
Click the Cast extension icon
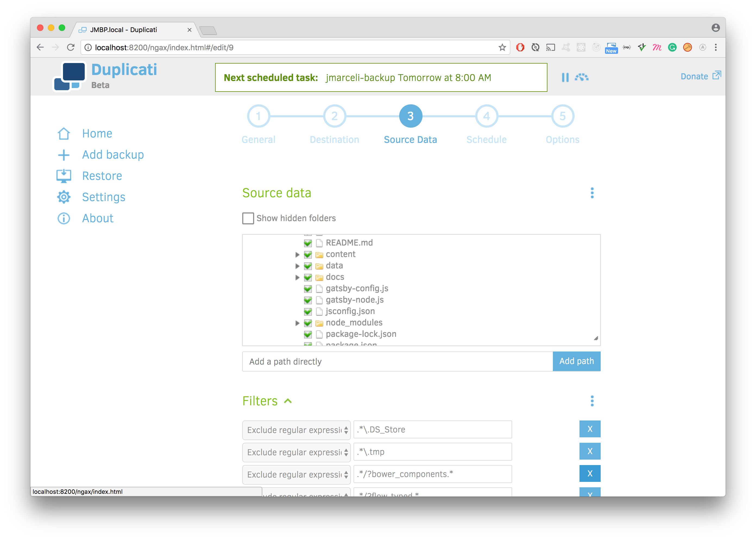click(x=550, y=48)
